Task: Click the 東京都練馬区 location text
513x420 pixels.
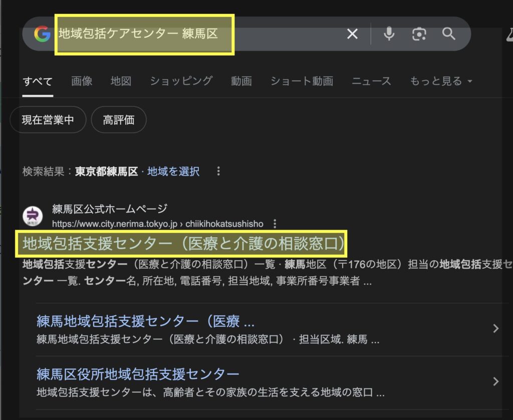Action: 107,171
